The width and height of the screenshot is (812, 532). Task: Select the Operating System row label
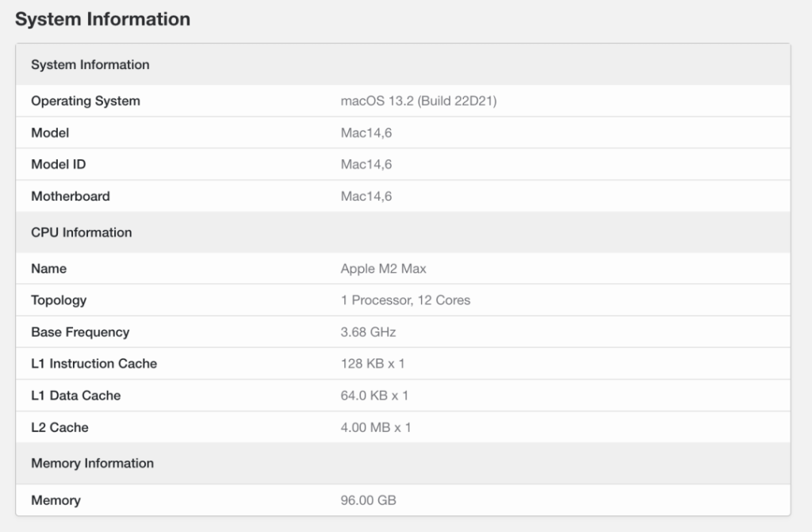point(85,101)
